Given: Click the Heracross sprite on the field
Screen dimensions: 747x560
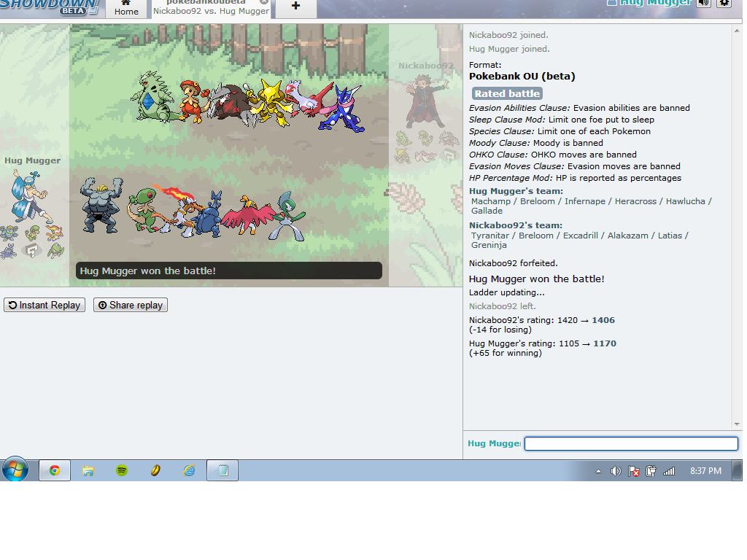Looking at the screenshot, I should tap(209, 216).
